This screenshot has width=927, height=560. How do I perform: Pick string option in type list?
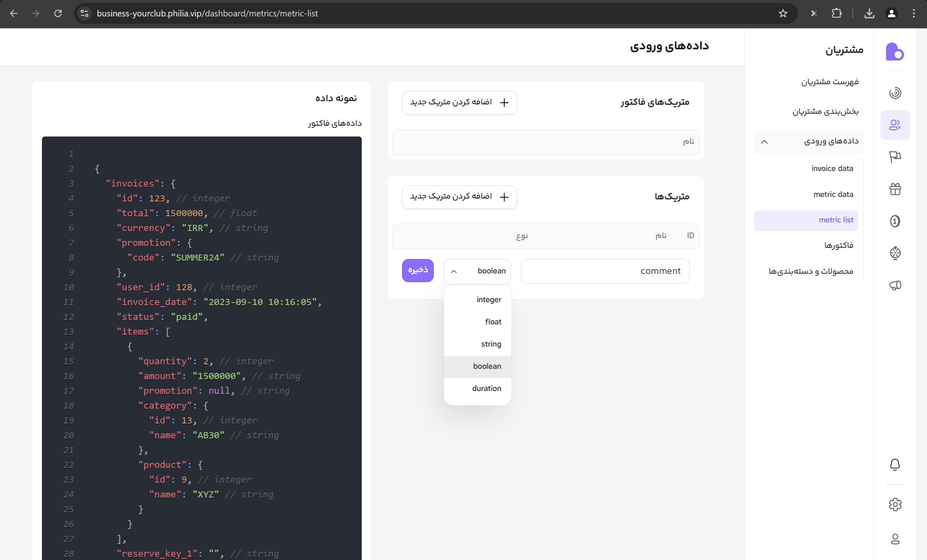[491, 344]
